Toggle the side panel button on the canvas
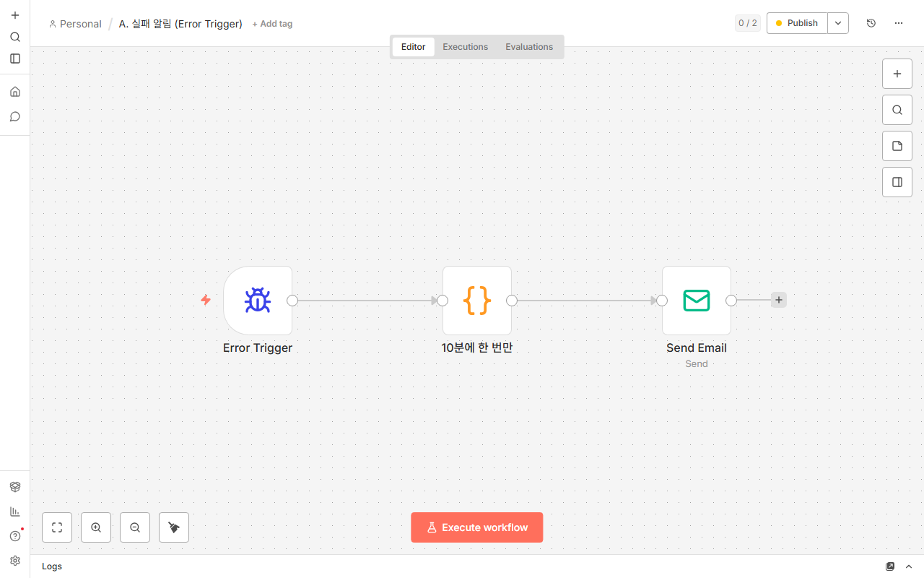 pos(897,182)
